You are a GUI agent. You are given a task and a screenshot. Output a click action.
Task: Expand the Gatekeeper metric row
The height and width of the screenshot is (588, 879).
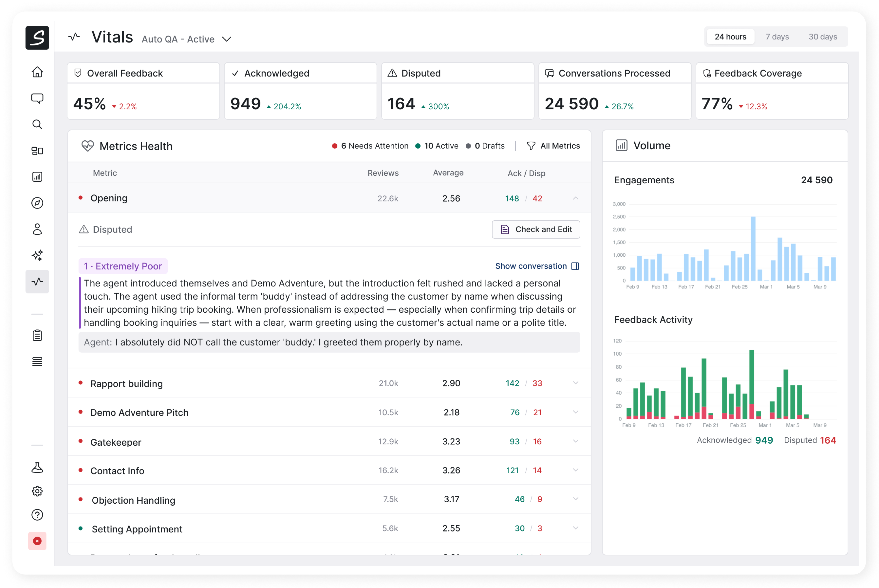576,441
